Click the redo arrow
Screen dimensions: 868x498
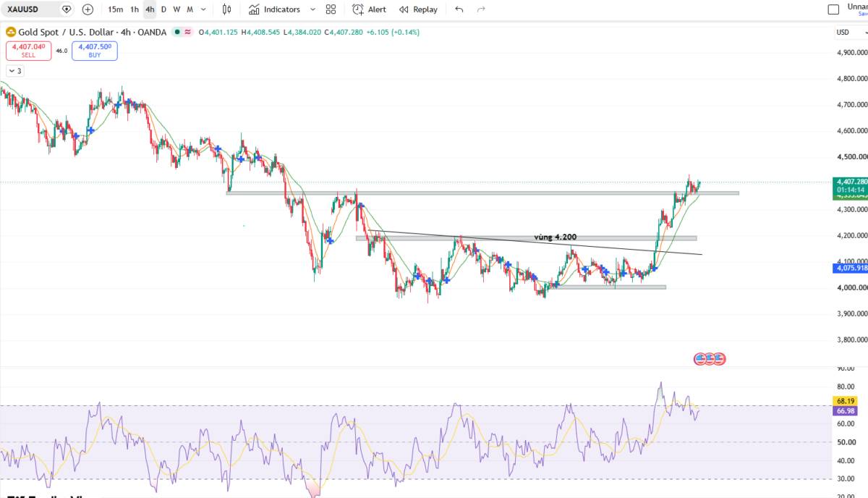click(481, 9)
